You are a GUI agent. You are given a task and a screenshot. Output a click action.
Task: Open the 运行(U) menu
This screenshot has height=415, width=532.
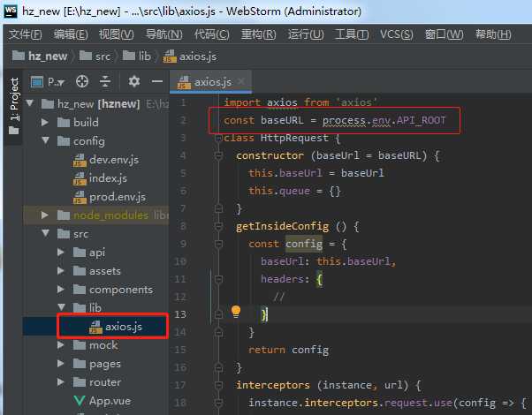point(306,34)
